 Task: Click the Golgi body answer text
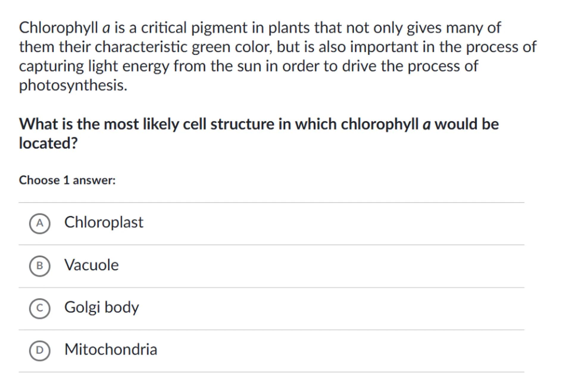pos(102,307)
